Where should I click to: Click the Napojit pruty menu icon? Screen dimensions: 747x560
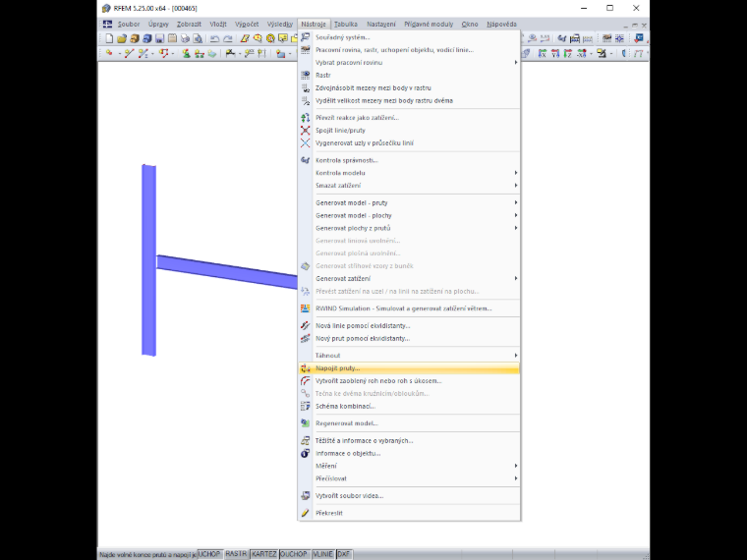point(306,368)
